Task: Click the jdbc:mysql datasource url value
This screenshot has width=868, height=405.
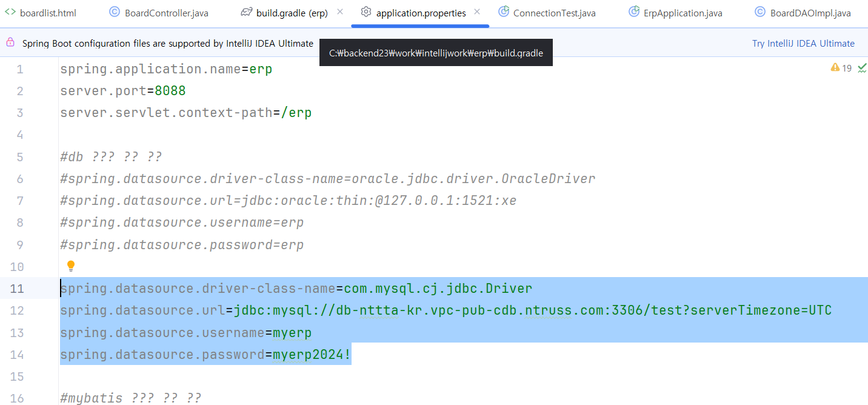Action: pos(533,310)
